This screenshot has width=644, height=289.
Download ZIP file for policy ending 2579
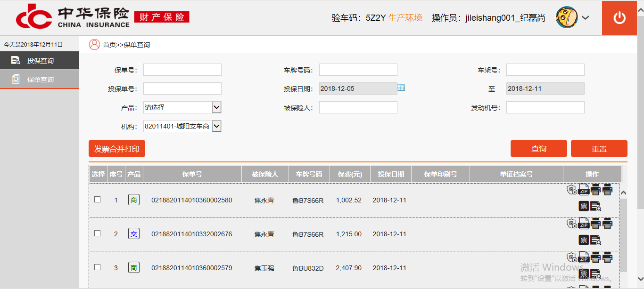[x=584, y=258]
